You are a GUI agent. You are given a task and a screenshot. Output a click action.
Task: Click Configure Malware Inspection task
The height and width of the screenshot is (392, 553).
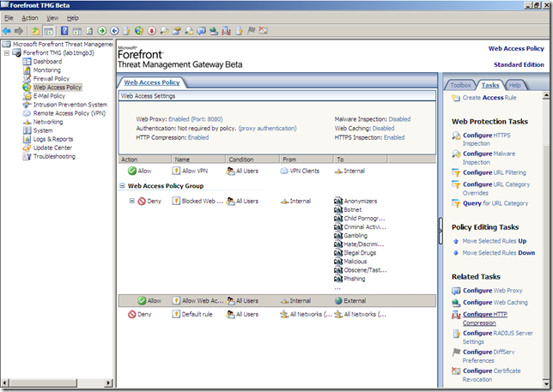[489, 158]
